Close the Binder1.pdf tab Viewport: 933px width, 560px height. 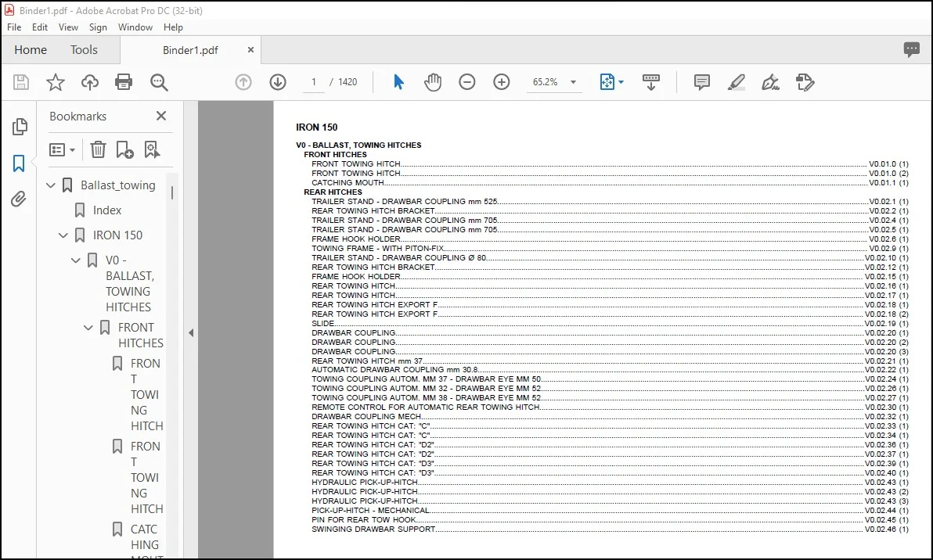pyautogui.click(x=250, y=50)
